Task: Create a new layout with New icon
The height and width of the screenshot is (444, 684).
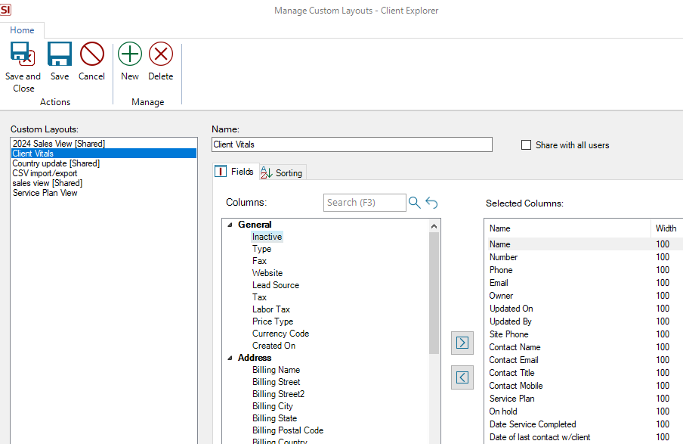Action: pyautogui.click(x=129, y=54)
